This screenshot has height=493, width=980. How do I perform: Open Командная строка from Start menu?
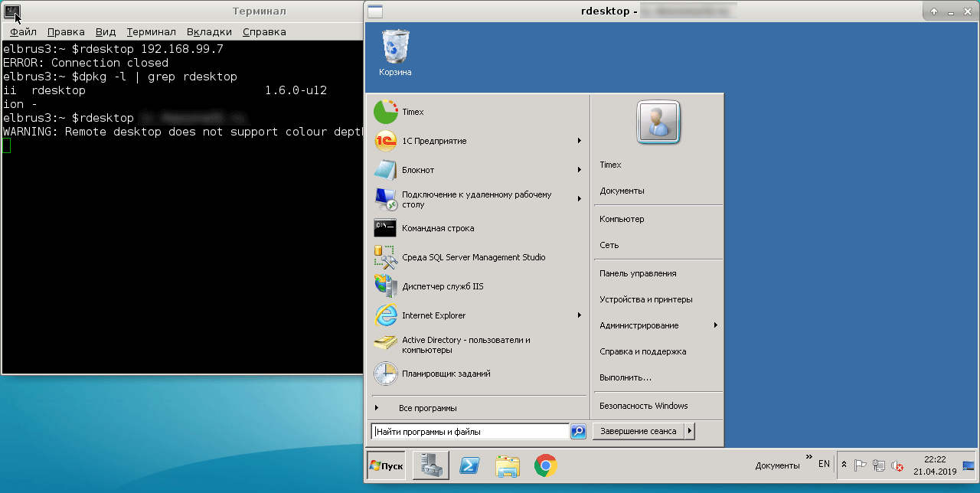click(x=437, y=228)
